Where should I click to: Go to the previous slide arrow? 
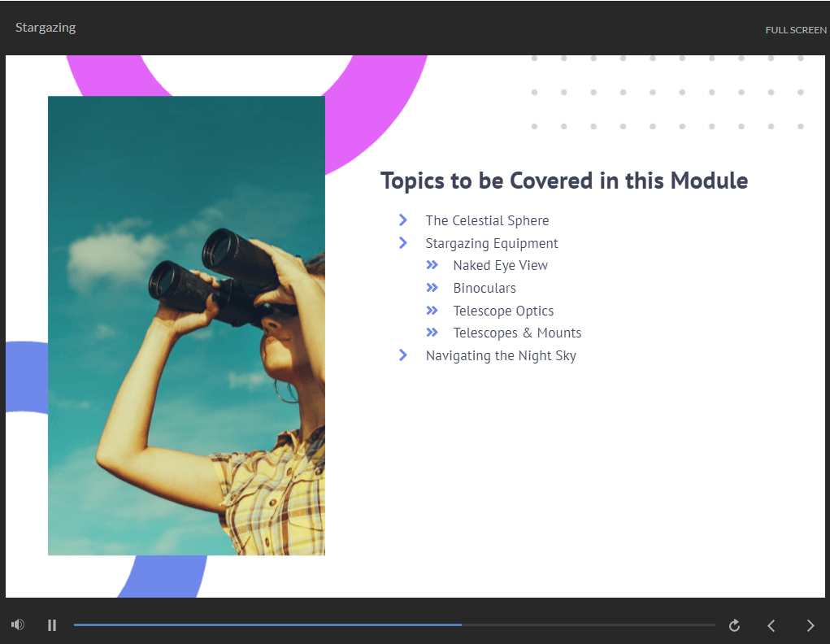click(771, 625)
